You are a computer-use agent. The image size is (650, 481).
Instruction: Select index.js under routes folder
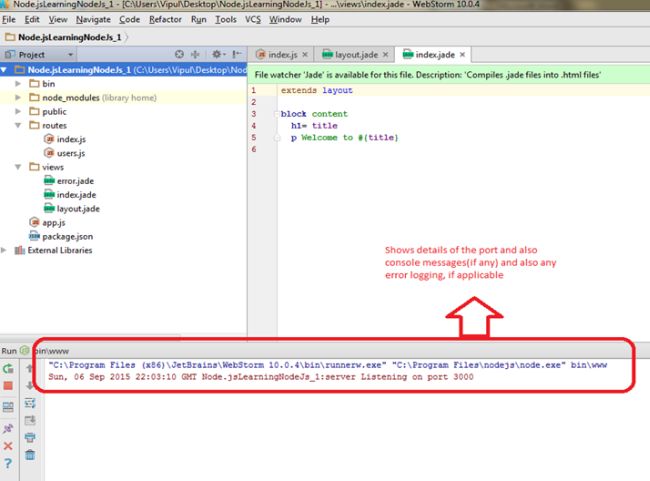[65, 139]
